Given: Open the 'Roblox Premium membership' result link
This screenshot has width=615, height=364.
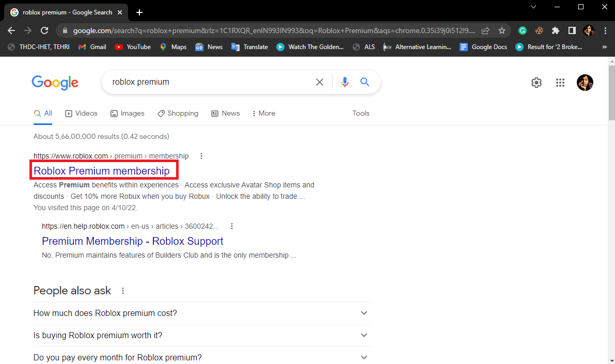Looking at the screenshot, I should pyautogui.click(x=103, y=170).
